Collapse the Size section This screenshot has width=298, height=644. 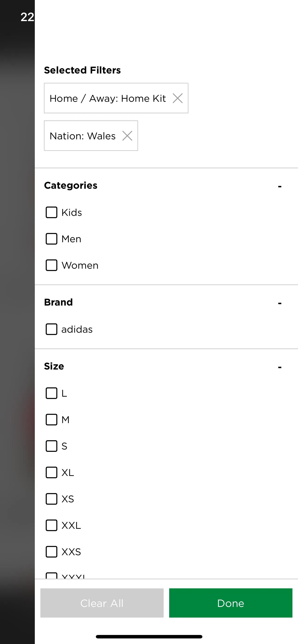pyautogui.click(x=280, y=367)
